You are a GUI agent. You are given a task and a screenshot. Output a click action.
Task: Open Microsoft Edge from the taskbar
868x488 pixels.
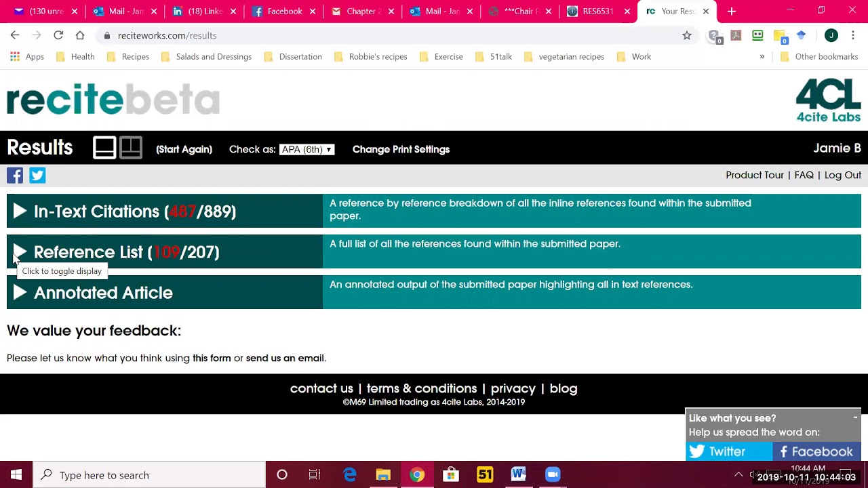coord(349,475)
